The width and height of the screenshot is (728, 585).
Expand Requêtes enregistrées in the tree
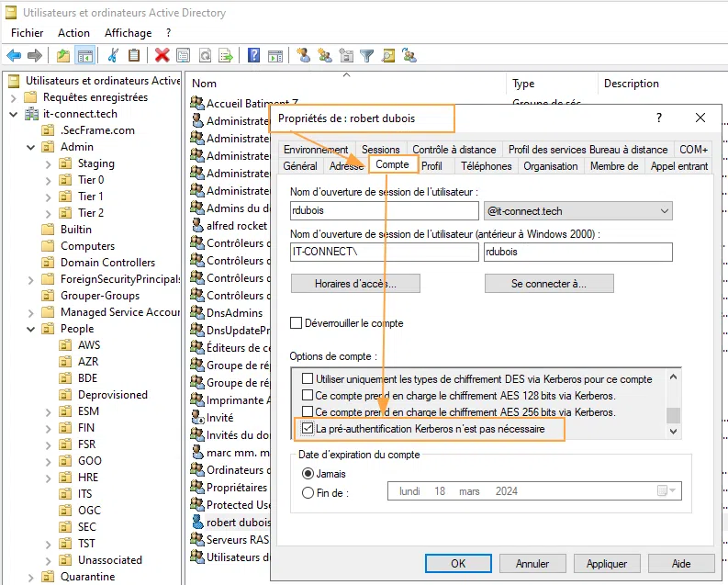(x=14, y=98)
